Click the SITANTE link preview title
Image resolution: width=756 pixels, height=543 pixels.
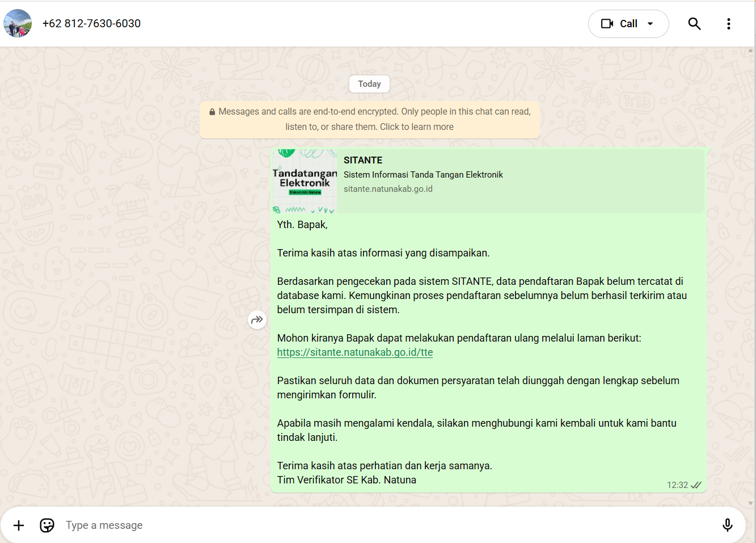363,160
